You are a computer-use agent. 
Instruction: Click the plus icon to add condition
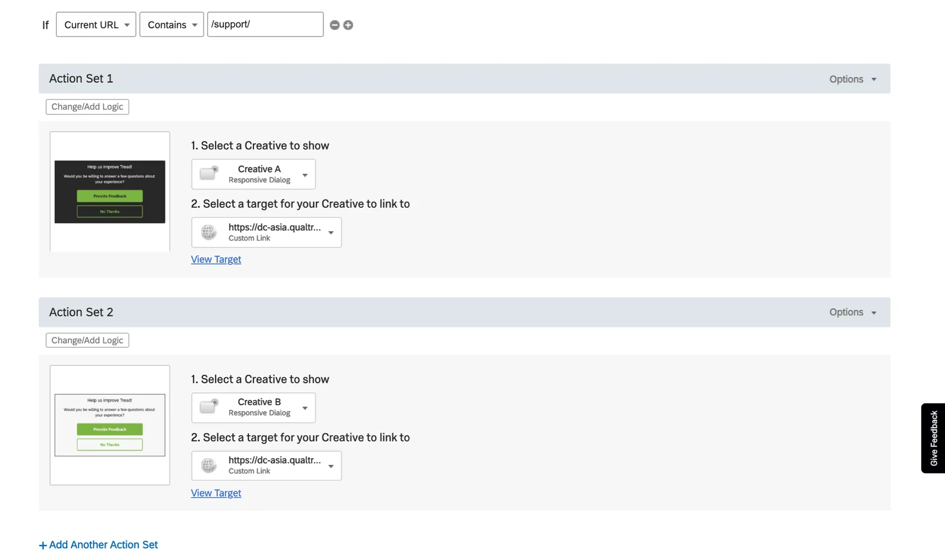348,25
